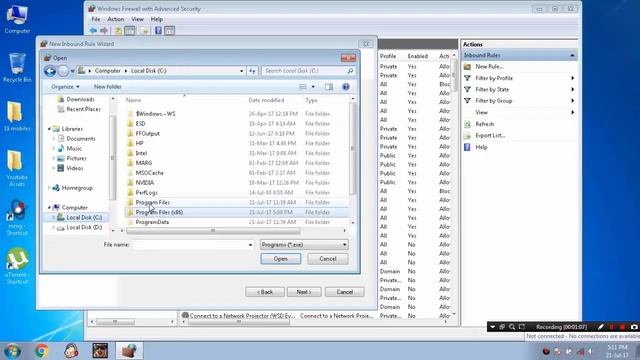Open the File name history dropdown arrow
Viewport: 640px width, 360px height.
pyautogui.click(x=250, y=245)
